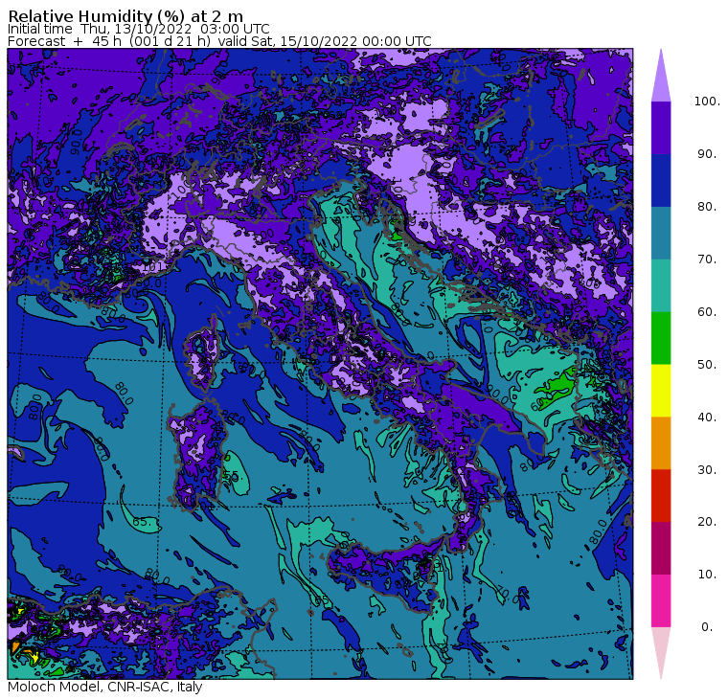Pick the dark blue 80–90 legend swatch
The width and height of the screenshot is (728, 700).
click(x=661, y=180)
